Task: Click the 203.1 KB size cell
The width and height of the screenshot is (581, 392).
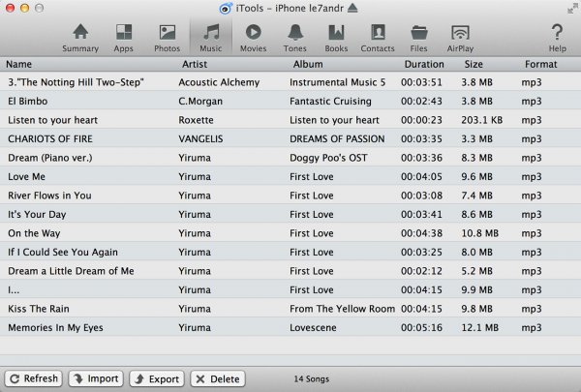Action: tap(481, 120)
